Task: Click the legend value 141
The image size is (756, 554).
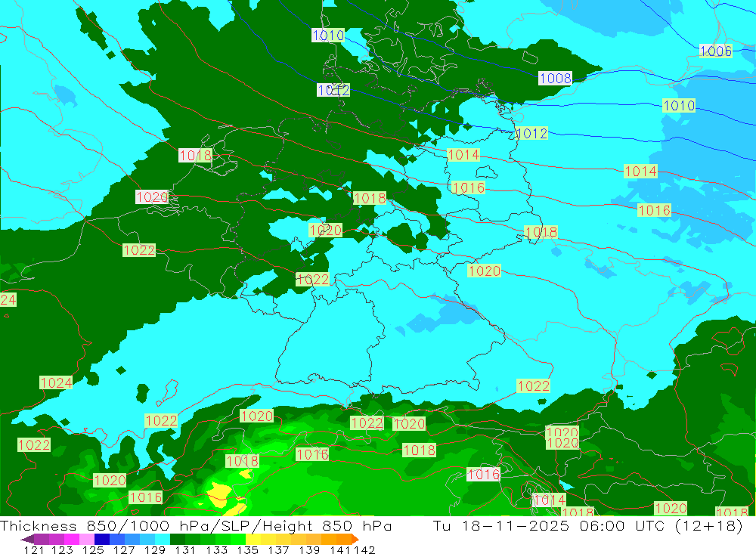Action: coord(340,549)
